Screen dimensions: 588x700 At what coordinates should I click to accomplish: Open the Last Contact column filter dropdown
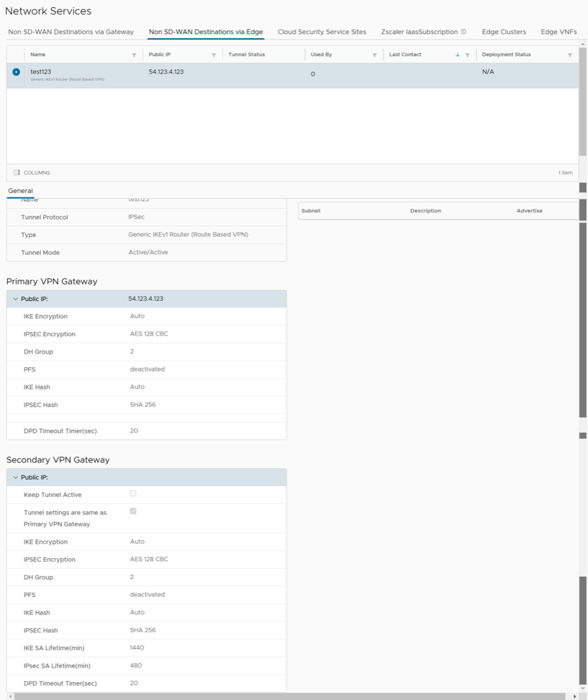pos(466,54)
